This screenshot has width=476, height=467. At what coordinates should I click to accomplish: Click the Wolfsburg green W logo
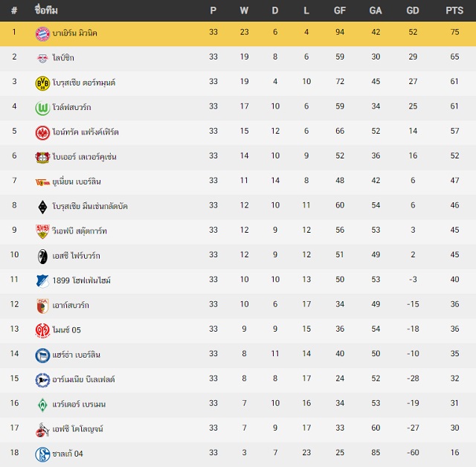tap(42, 108)
